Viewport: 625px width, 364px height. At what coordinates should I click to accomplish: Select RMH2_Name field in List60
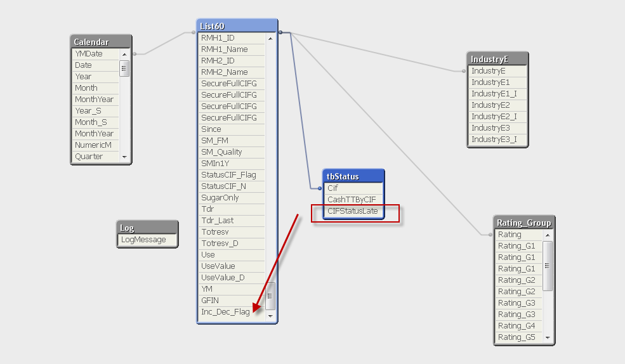coord(232,72)
